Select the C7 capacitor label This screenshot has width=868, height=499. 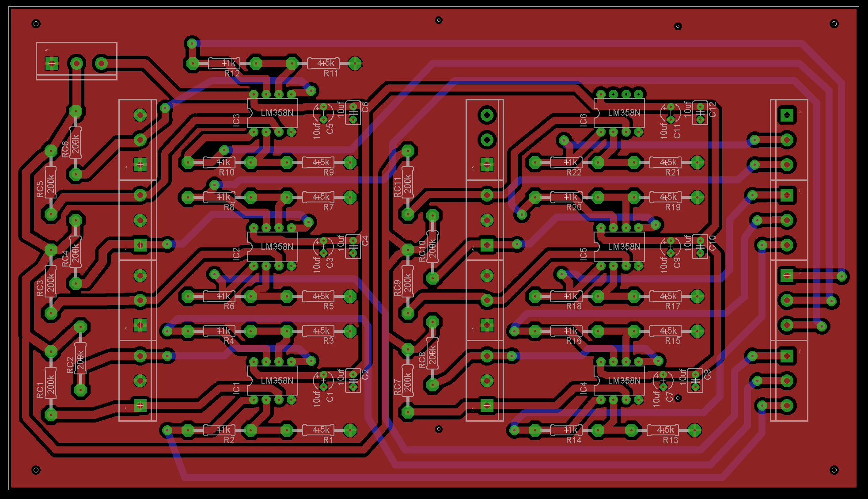669,397
